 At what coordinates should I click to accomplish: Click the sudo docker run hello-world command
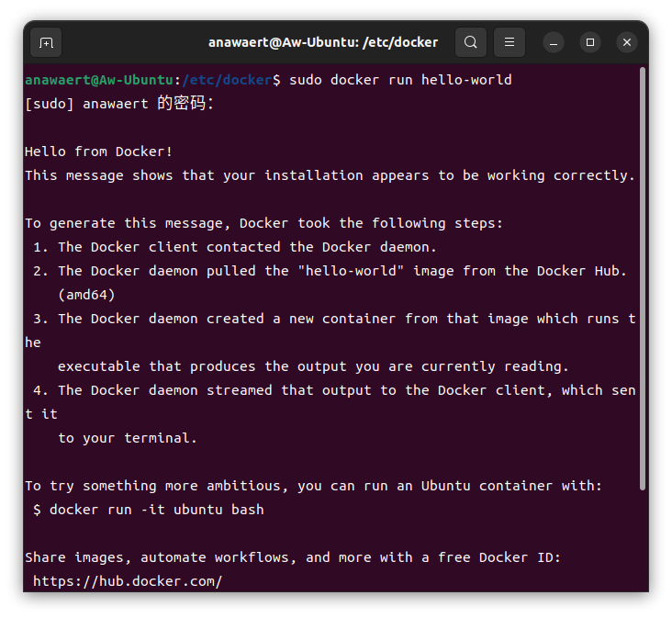[x=400, y=80]
